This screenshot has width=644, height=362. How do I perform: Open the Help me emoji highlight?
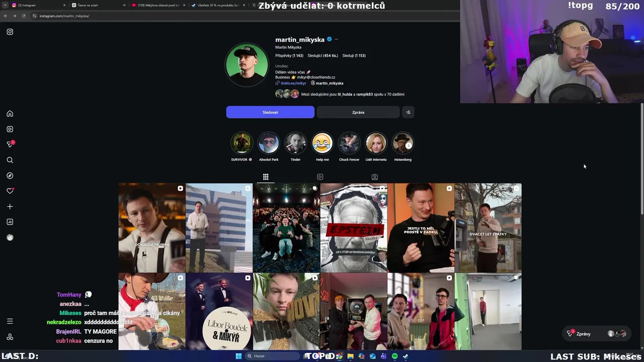pos(323,143)
